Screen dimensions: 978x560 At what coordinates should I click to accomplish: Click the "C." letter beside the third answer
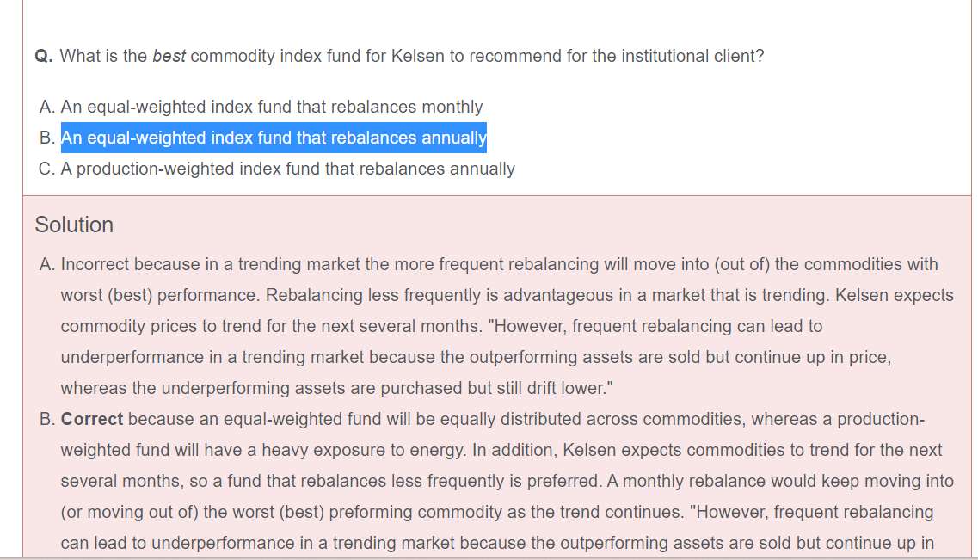pos(48,169)
